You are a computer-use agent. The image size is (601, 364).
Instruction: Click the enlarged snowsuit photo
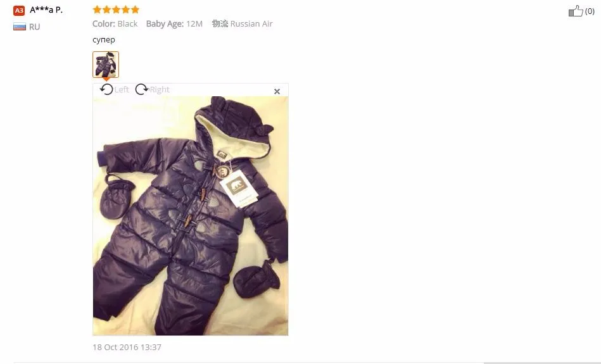[191, 216]
